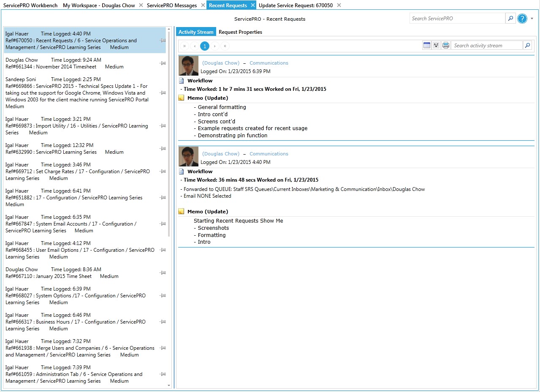
Task: Click Memo note icon in the 4:40 PM entry
Action: pyautogui.click(x=182, y=212)
